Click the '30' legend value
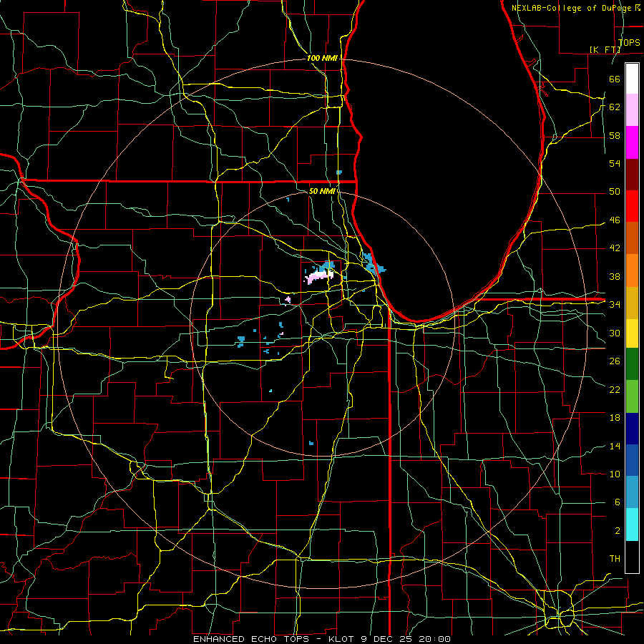This screenshot has height=644, width=644. tap(615, 333)
